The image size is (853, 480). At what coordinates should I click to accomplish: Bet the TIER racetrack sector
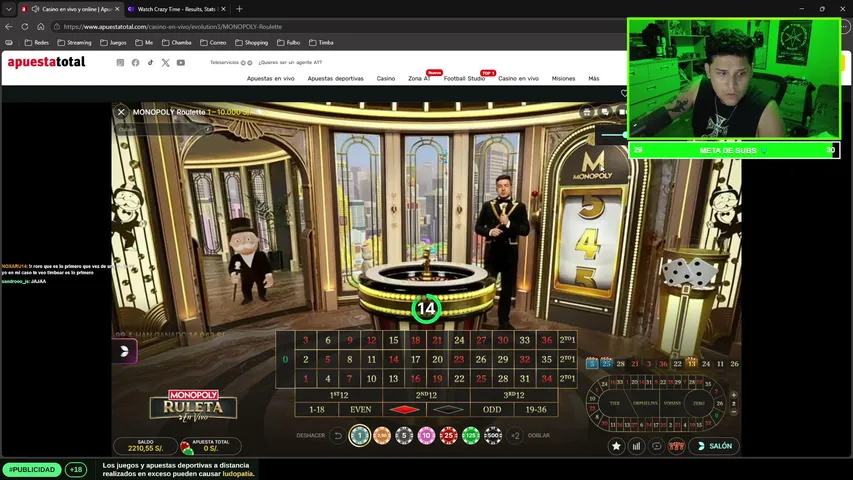[615, 403]
